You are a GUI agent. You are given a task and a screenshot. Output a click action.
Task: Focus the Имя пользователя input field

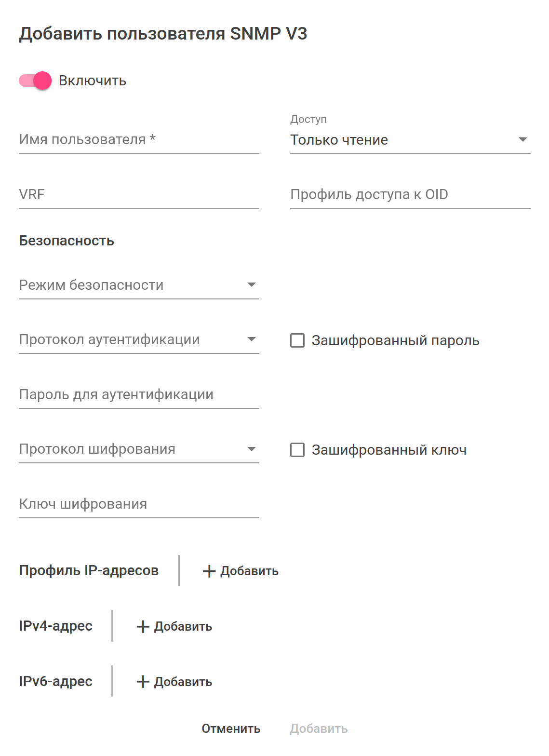(x=139, y=140)
